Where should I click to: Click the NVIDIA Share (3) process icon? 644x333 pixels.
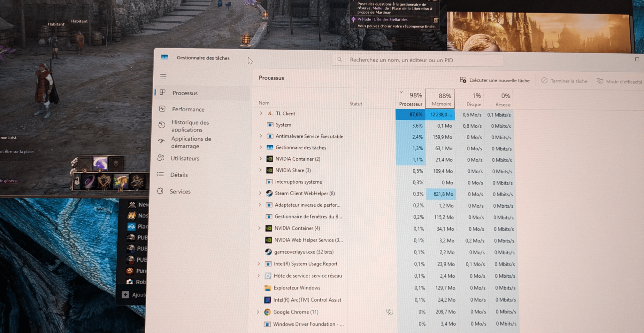270,170
